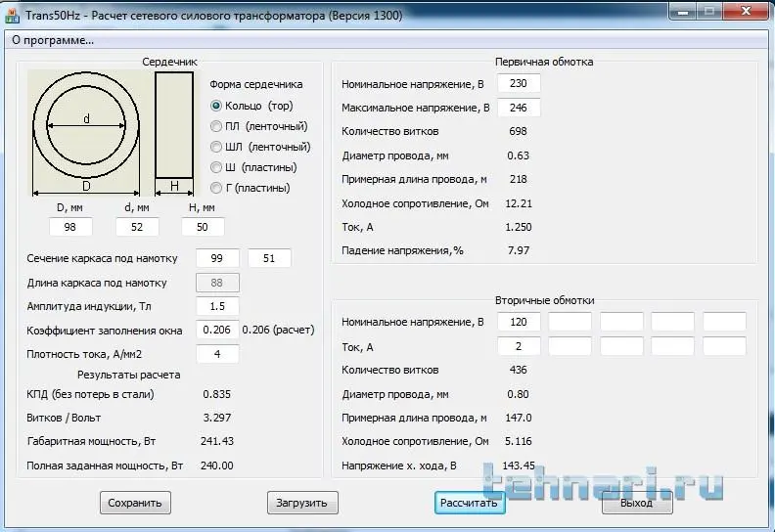Click the window fill coefficient field
Viewport: 775px width, 532px height.
(217, 330)
